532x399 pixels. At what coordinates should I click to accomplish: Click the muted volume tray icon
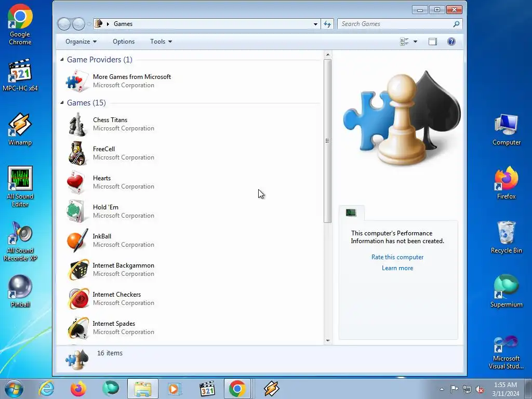pyautogui.click(x=480, y=389)
